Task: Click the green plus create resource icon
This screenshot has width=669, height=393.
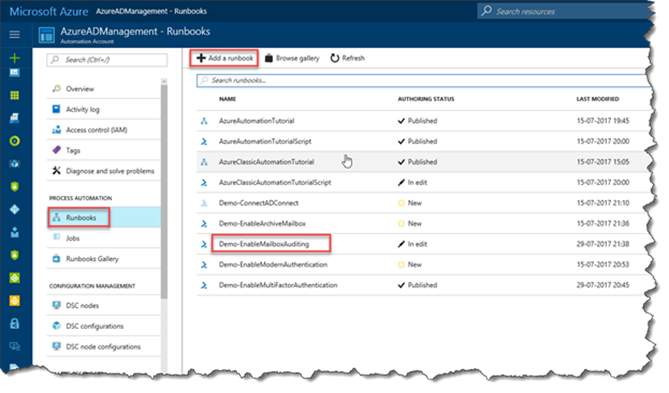Action: pyautogui.click(x=15, y=58)
